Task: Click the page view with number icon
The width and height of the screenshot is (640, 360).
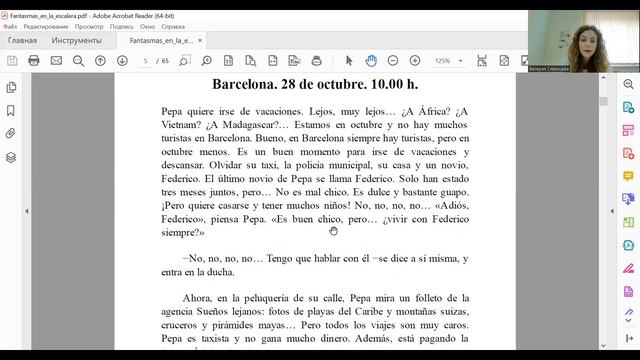Action: tap(229, 61)
